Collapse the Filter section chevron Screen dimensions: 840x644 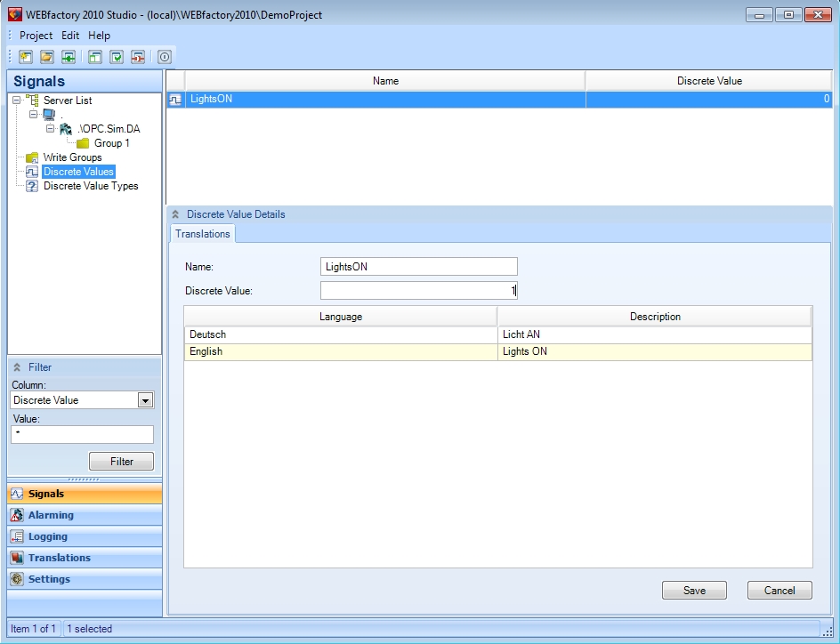point(17,367)
